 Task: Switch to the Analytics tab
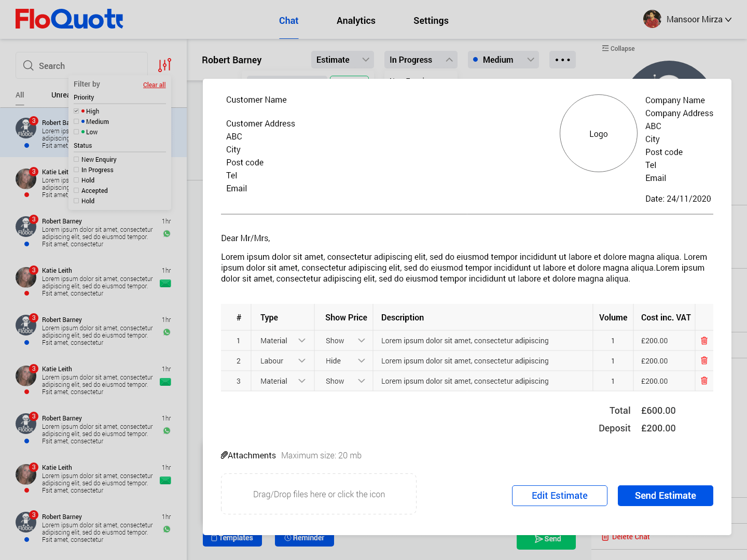click(x=356, y=21)
